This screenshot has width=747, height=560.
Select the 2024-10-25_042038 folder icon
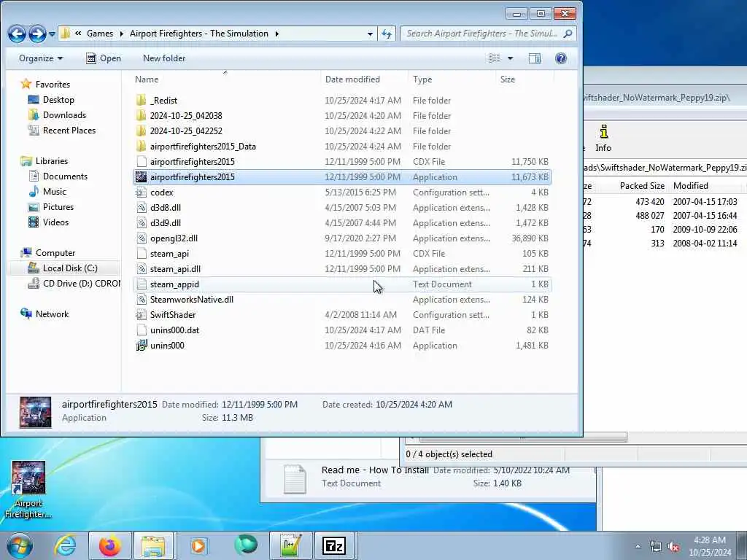click(x=141, y=116)
